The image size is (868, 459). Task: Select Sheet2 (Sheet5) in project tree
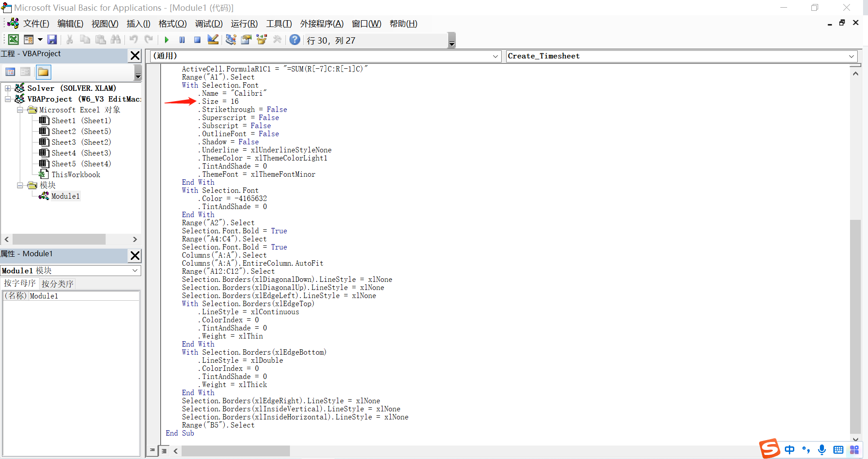point(81,131)
